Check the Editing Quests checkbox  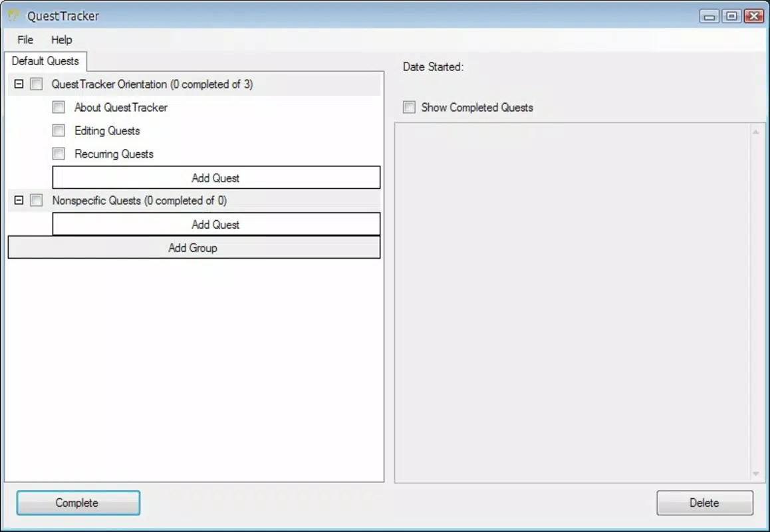[59, 130]
